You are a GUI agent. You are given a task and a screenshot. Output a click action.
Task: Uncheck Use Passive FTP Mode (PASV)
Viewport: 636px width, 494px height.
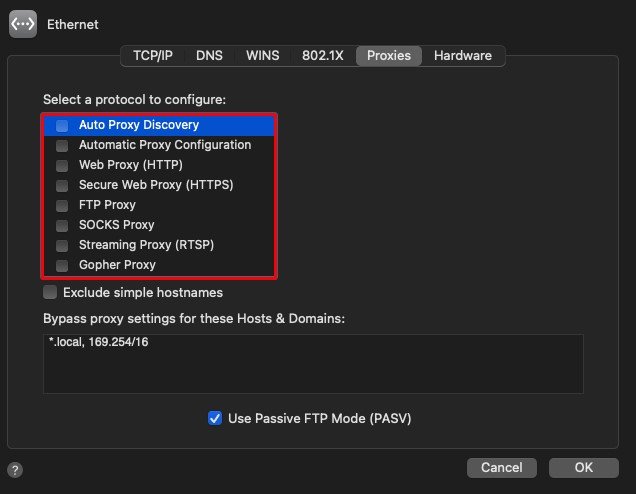point(215,418)
